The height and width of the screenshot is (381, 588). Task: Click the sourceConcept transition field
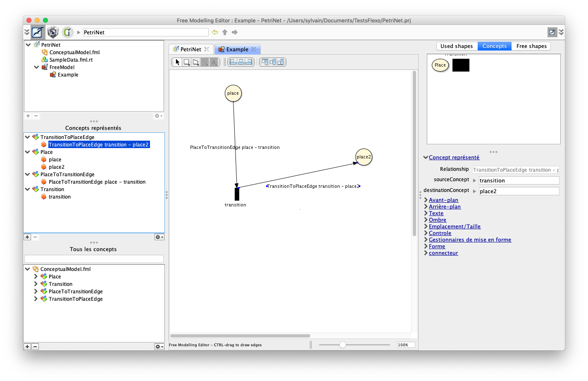point(519,180)
